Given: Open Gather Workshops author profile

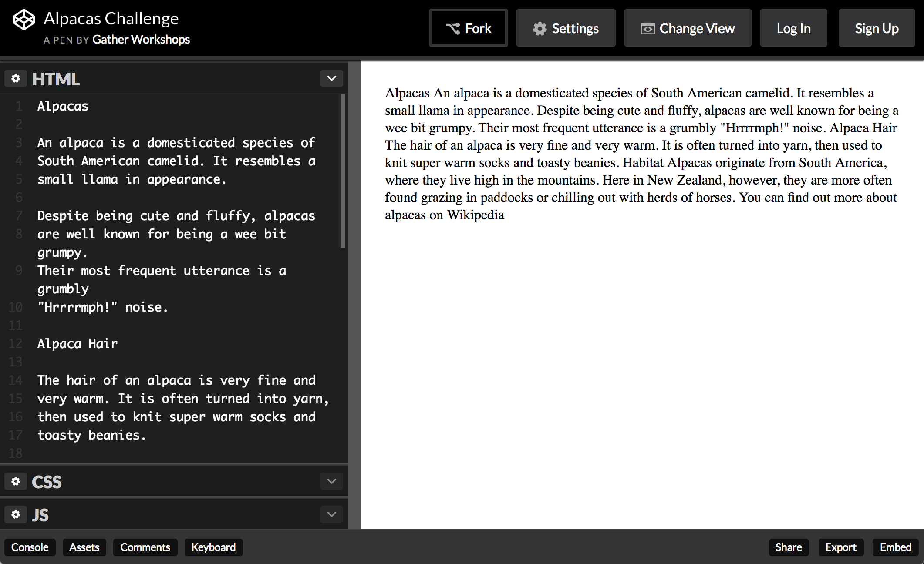Looking at the screenshot, I should pyautogui.click(x=141, y=40).
